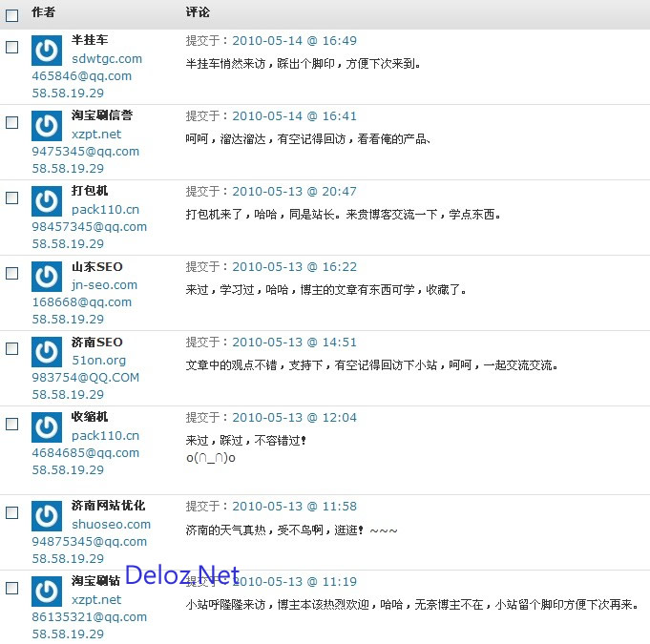
Task: Click IP 58.58.19.29 under 收缩机
Action: click(x=68, y=470)
